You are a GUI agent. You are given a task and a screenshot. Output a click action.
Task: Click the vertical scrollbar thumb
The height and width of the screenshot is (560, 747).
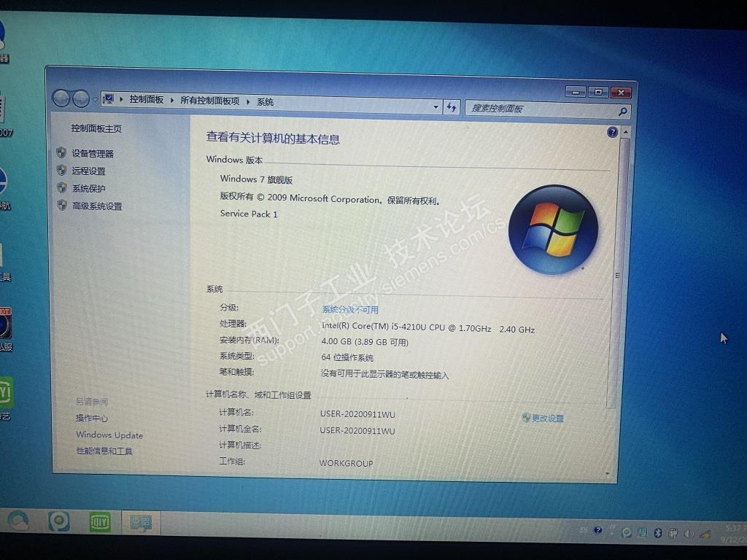pyautogui.click(x=617, y=273)
